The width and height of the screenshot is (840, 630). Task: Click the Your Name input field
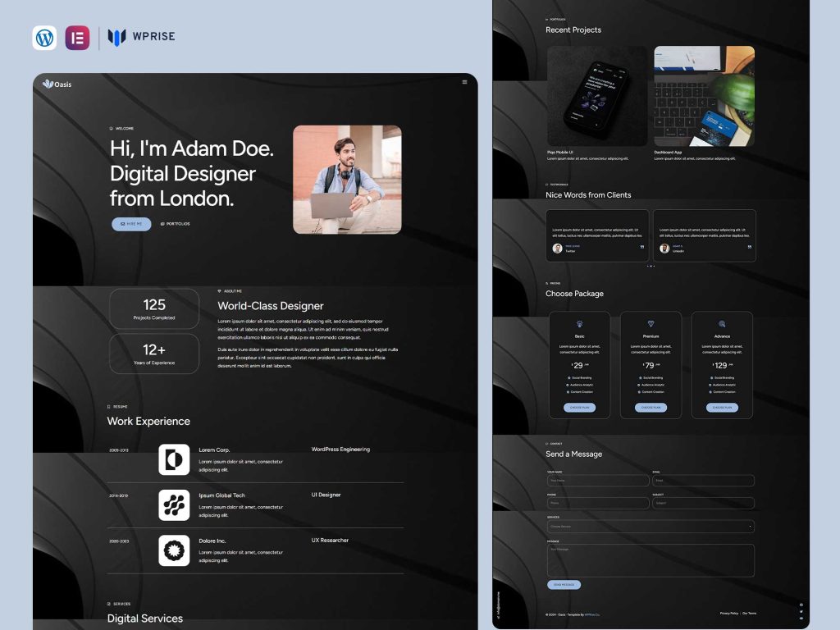[x=597, y=481]
